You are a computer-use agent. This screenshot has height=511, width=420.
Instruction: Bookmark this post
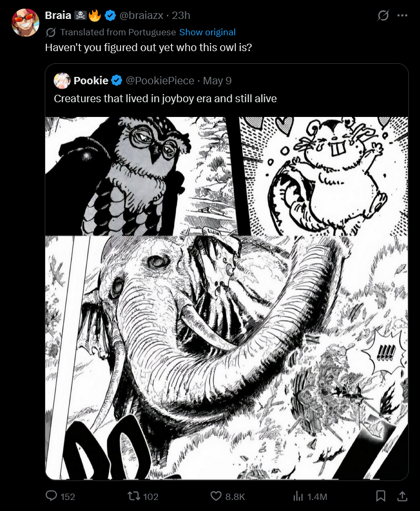[x=381, y=496]
